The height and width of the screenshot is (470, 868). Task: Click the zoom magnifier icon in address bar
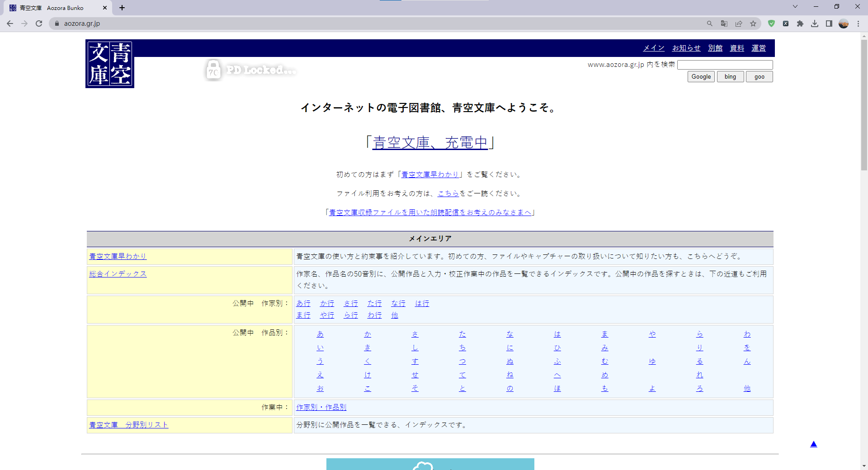click(x=710, y=23)
